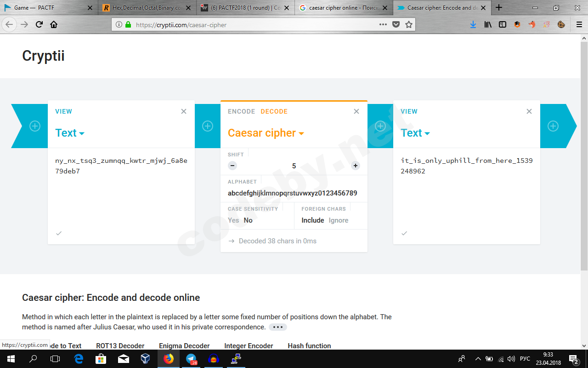Open VirtualBox from the taskbar
This screenshot has height=368, width=588.
(x=146, y=359)
